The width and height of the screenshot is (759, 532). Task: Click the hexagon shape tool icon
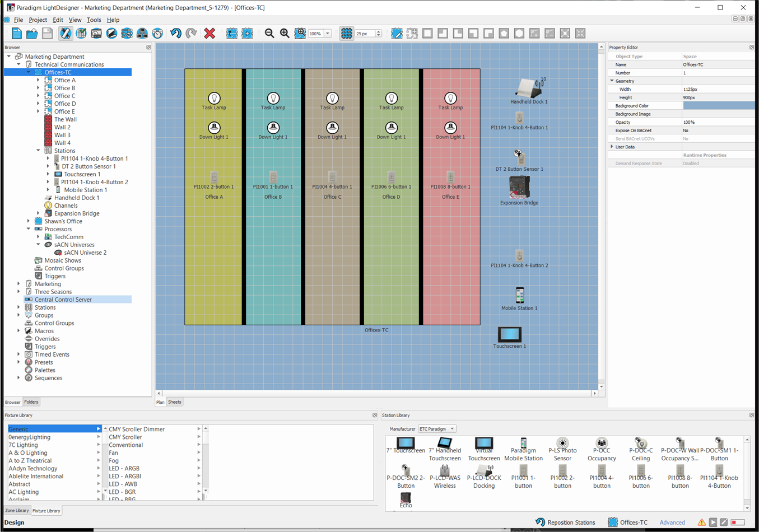(x=519, y=34)
